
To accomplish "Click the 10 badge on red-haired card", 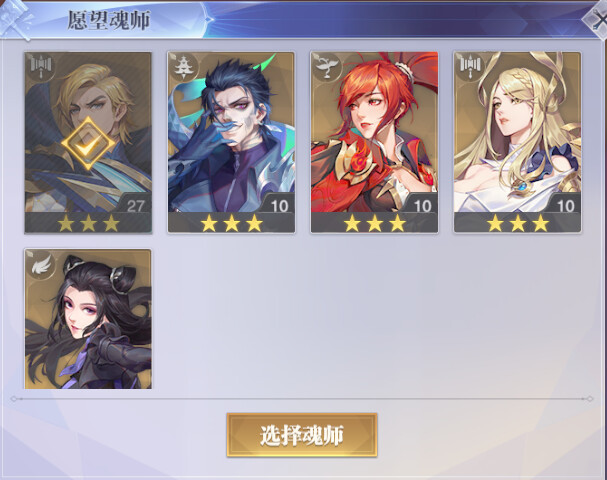I will (x=422, y=206).
